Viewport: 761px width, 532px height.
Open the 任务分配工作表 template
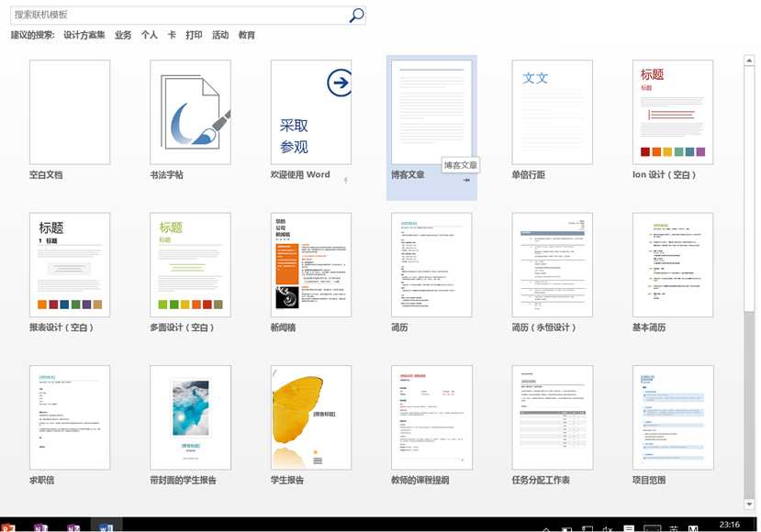(x=553, y=417)
